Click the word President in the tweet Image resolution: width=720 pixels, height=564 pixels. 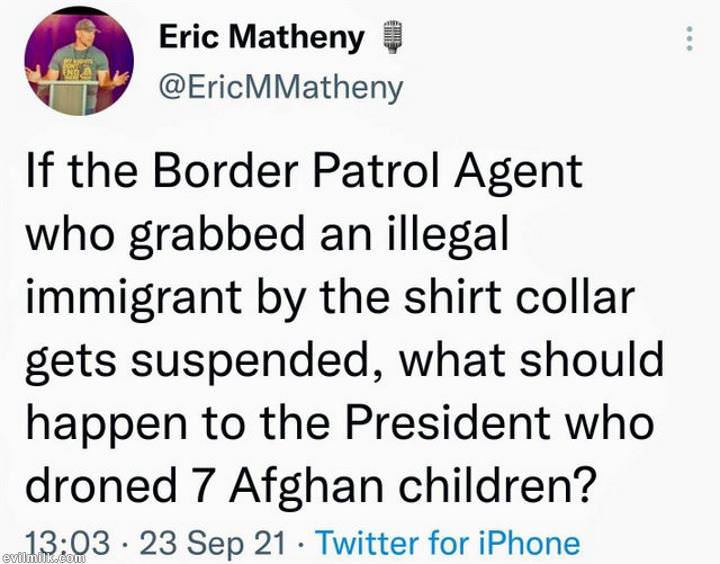[448, 422]
